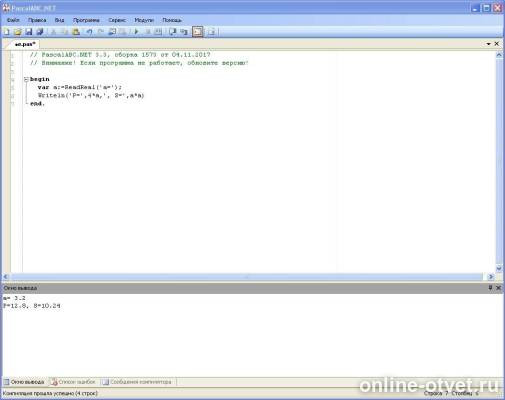505x400 pixels.
Task: Open the Файл menu
Action: [x=13, y=20]
